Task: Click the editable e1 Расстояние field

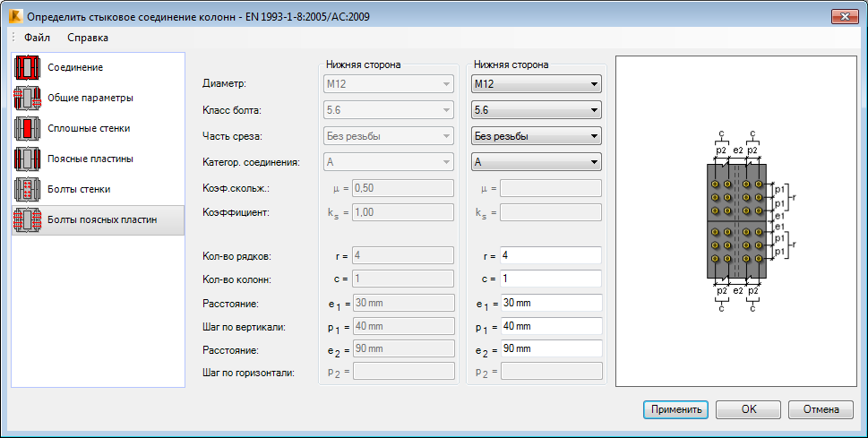Action: click(550, 302)
